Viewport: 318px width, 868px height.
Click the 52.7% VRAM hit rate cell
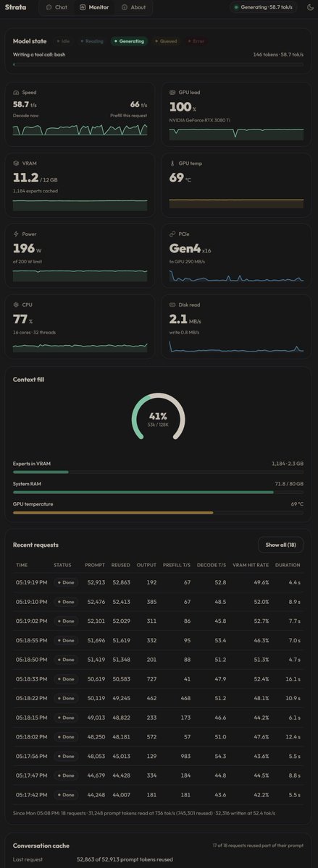[261, 621]
